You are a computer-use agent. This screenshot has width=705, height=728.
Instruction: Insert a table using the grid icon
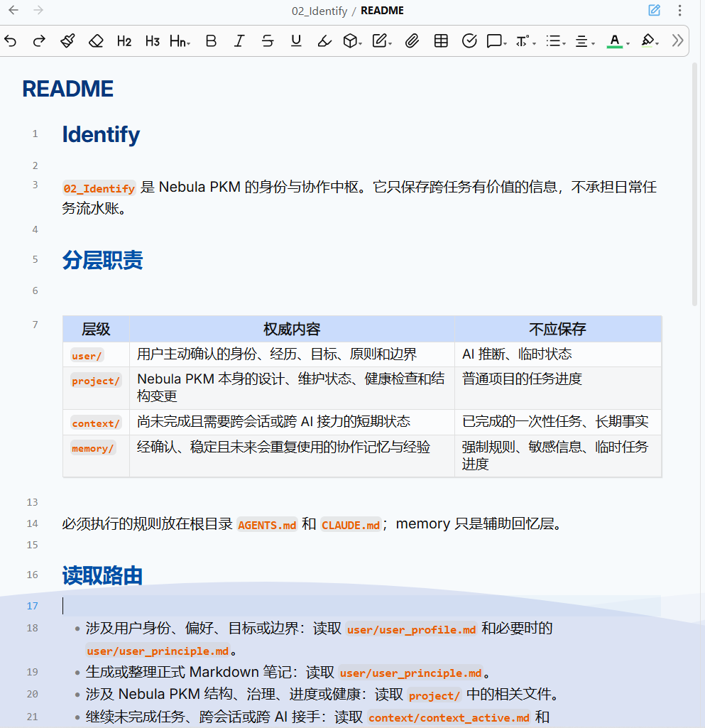[x=441, y=41]
